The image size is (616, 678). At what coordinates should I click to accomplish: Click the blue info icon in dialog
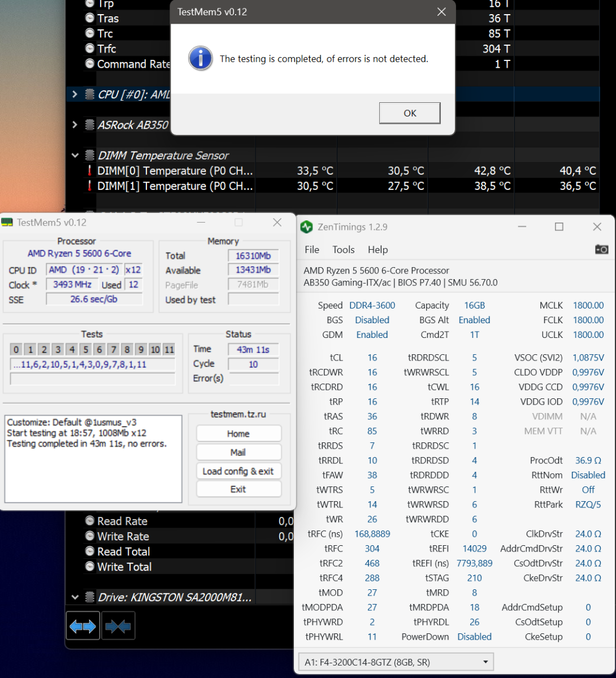pos(201,59)
